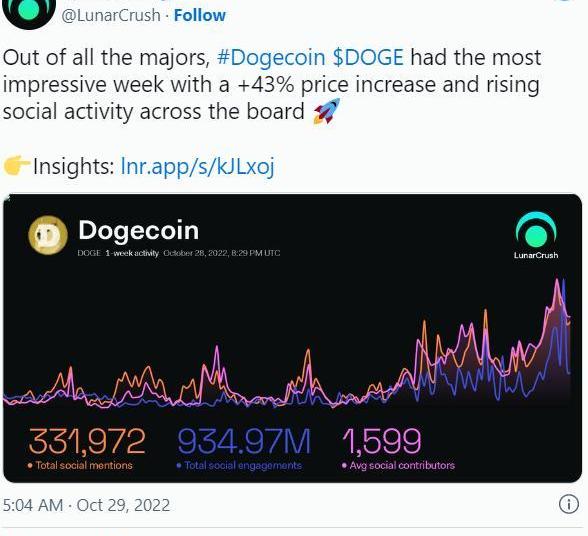Click the highest peak of the activity chart

(x=557, y=281)
